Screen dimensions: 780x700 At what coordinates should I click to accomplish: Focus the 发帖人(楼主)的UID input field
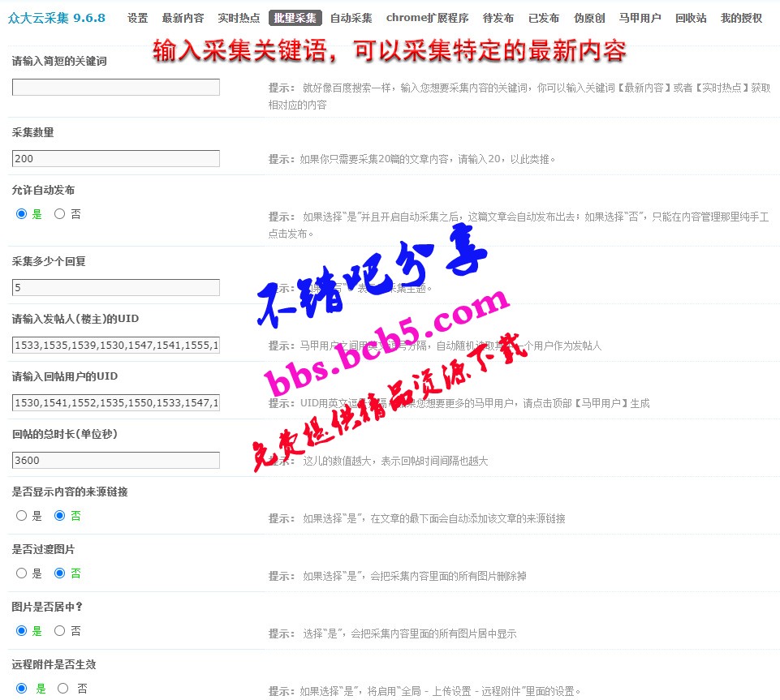[116, 345]
